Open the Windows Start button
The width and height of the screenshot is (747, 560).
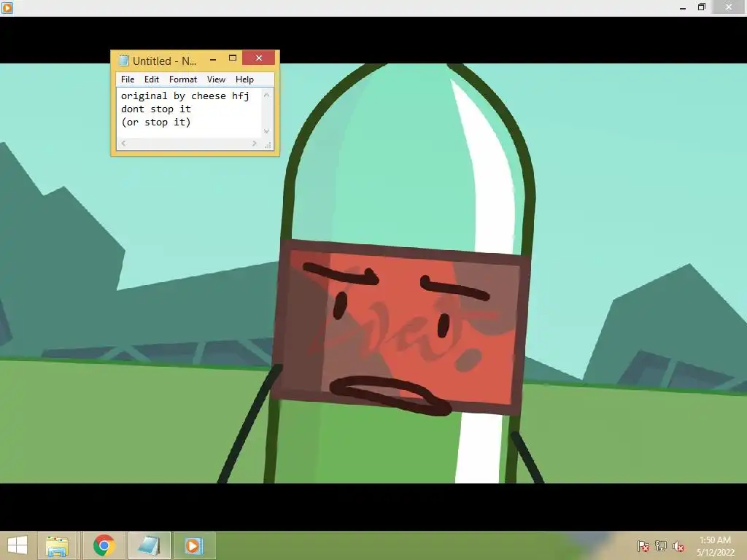point(18,545)
